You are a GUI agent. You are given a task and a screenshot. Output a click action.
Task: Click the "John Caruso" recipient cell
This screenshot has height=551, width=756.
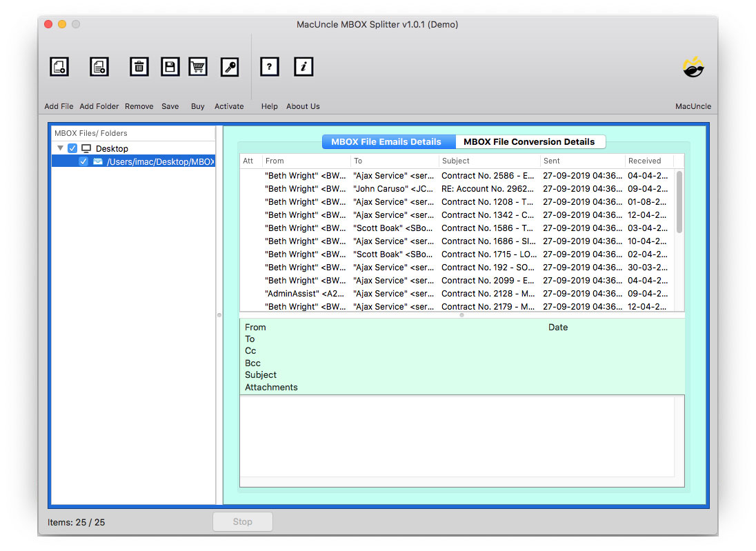pyautogui.click(x=393, y=189)
